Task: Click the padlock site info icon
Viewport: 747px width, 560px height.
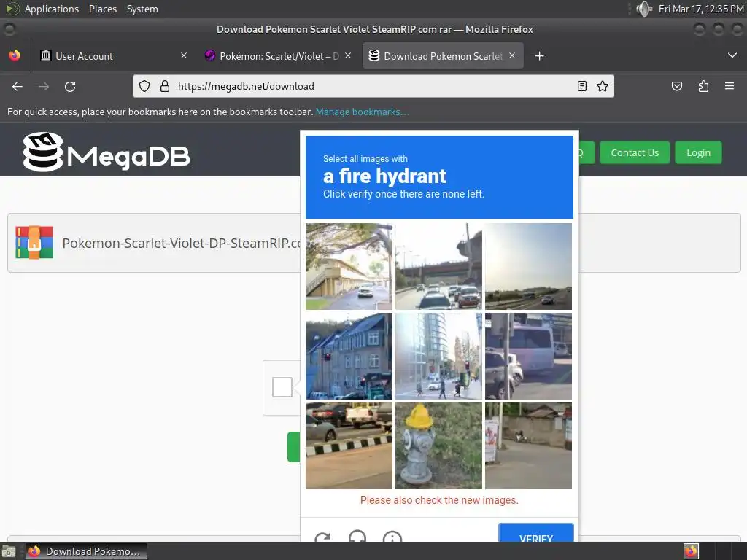Action: point(165,86)
